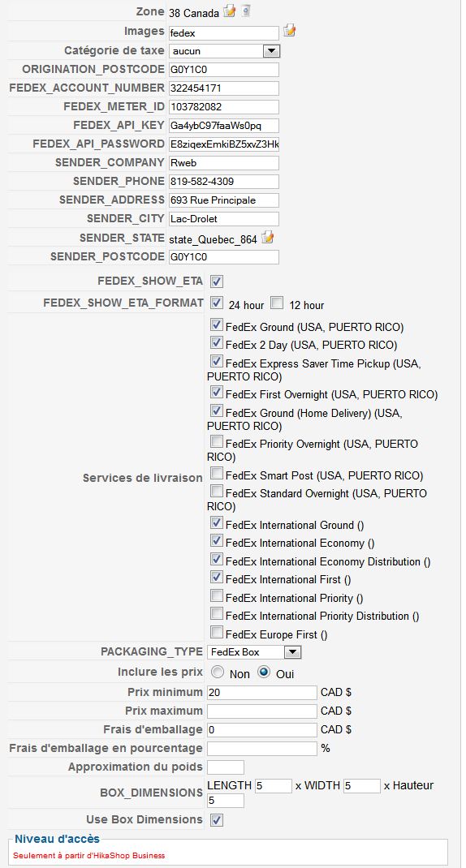Edit SENDER_STATE using the pencil icon
Image resolution: width=466 pixels, height=868 pixels.
[268, 238]
